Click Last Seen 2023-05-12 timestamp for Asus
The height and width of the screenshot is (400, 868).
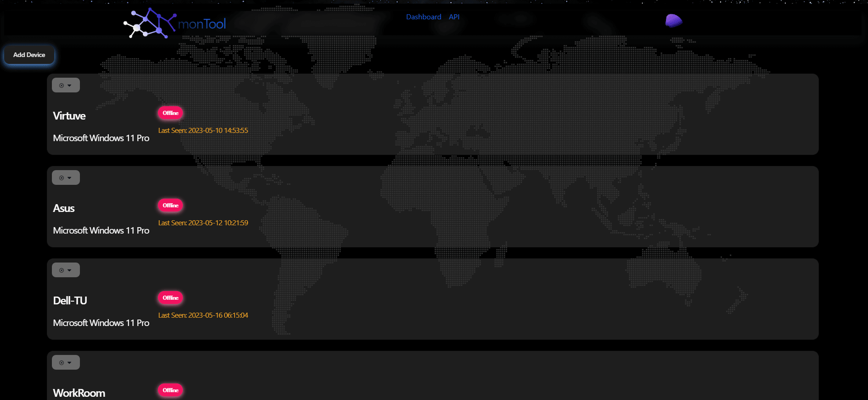203,223
